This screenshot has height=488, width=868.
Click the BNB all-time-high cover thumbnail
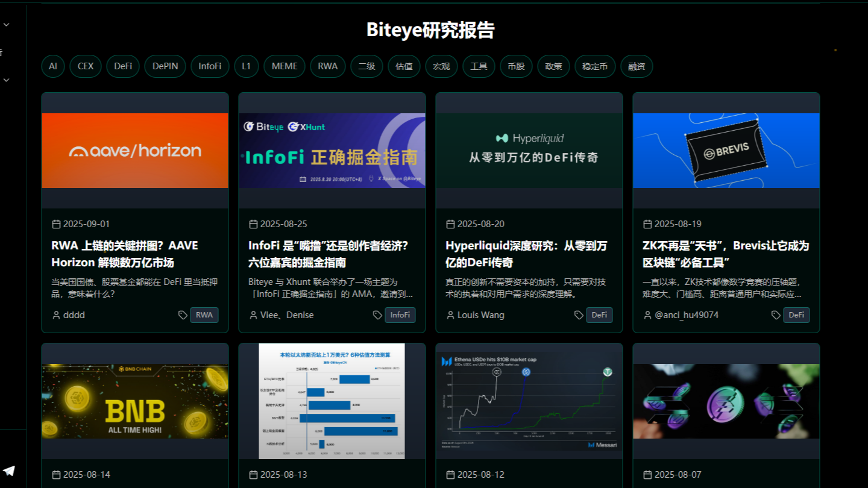[134, 401]
